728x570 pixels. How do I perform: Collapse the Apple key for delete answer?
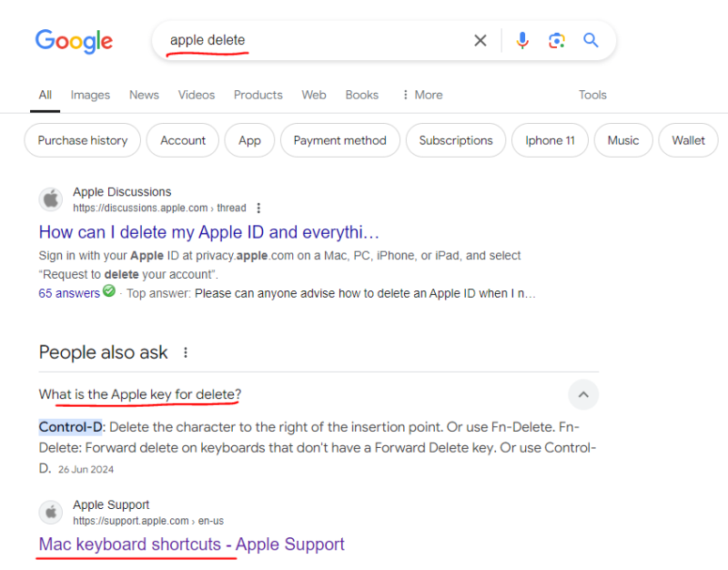click(583, 394)
